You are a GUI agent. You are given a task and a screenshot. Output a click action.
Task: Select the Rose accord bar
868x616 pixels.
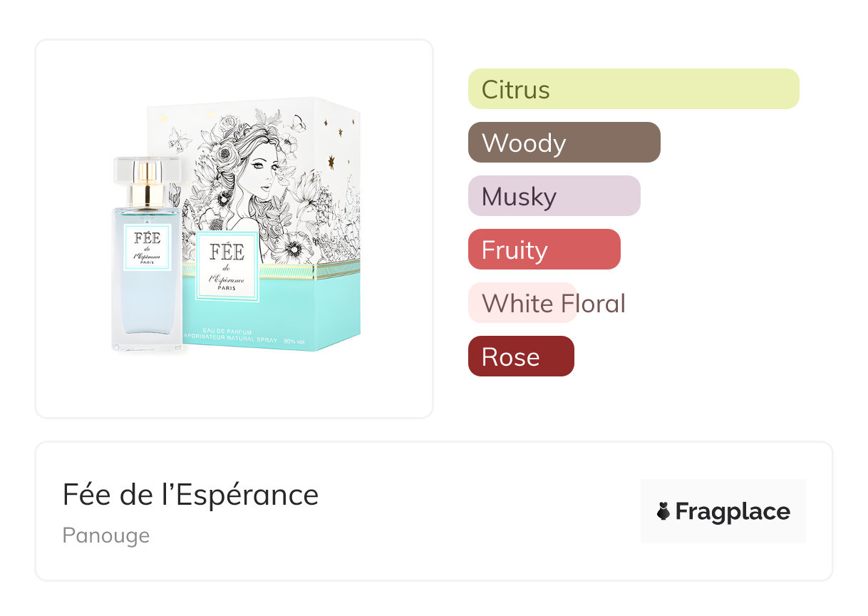point(520,356)
